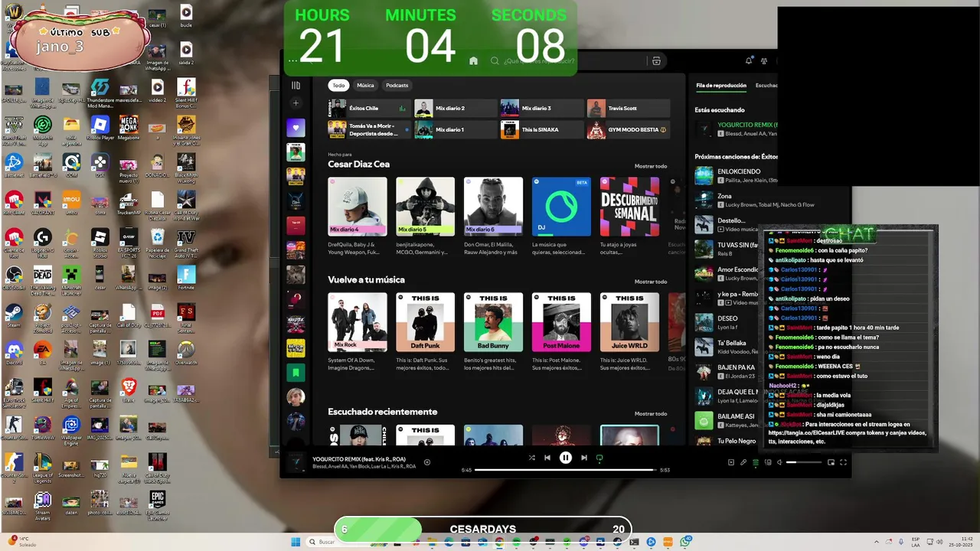Open Battle.net desktop icon
The image size is (980, 551).
[x=14, y=165]
